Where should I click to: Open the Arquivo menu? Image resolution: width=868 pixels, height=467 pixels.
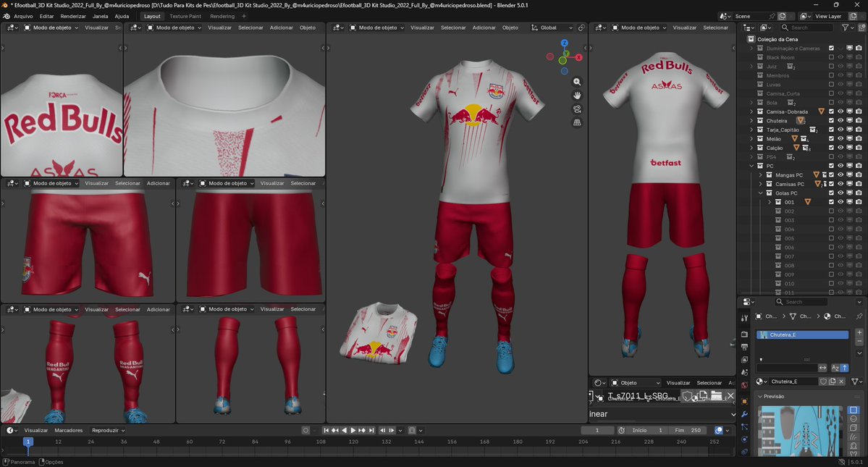coord(23,16)
